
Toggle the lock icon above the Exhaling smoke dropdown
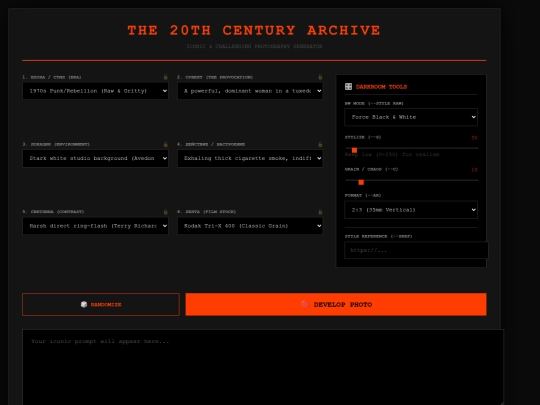coord(320,144)
